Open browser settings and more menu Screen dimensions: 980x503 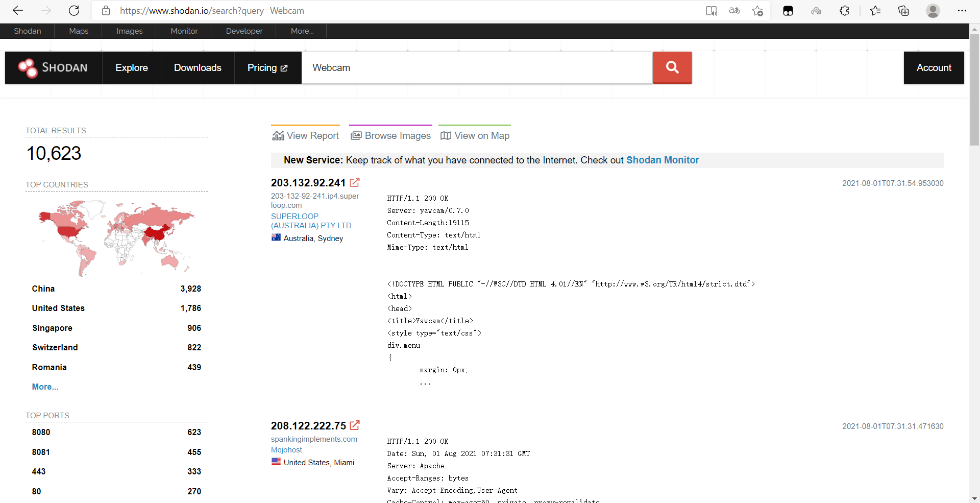point(962,11)
